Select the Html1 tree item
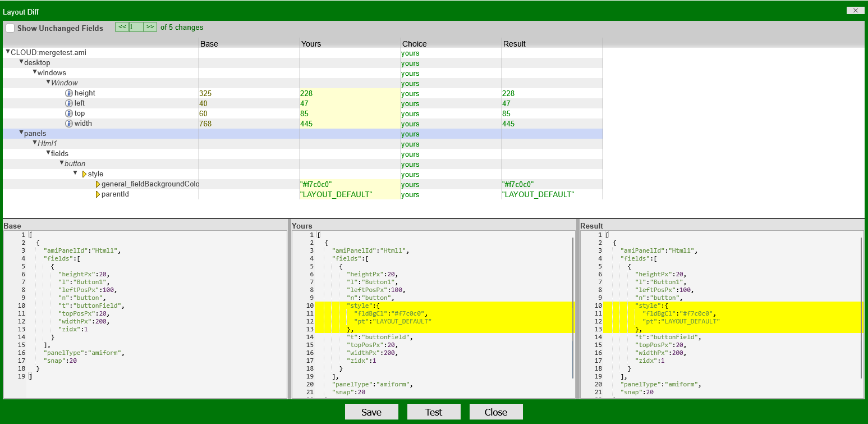Image resolution: width=868 pixels, height=424 pixels. 46,144
